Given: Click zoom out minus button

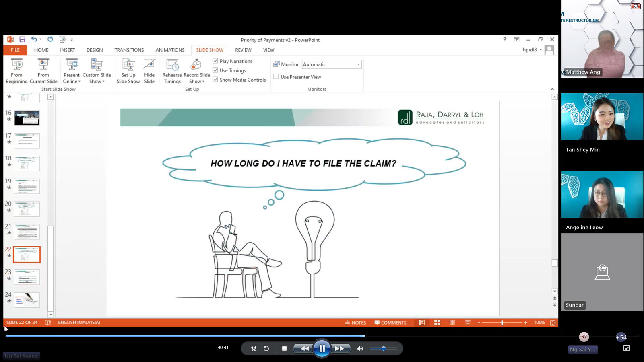Looking at the screenshot, I should (x=479, y=323).
